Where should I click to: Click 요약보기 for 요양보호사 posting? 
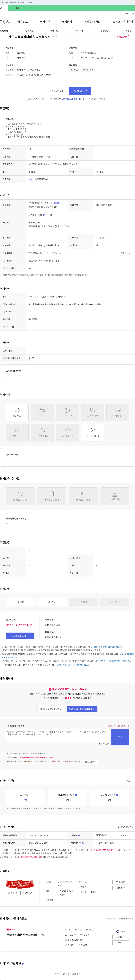click(x=121, y=937)
